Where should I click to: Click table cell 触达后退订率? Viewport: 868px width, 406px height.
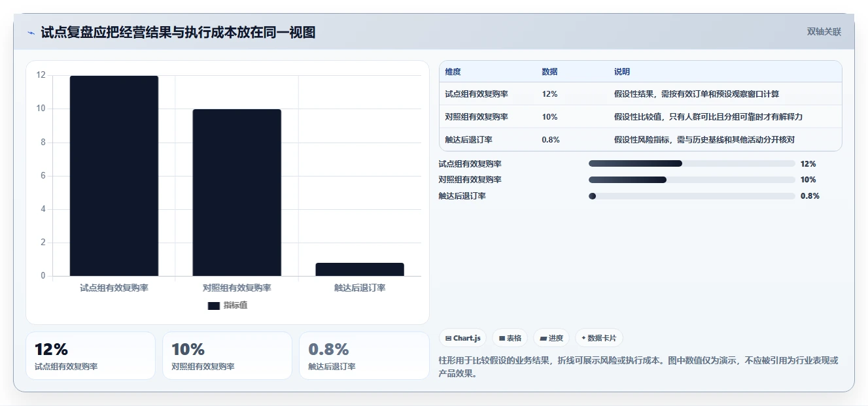[468, 140]
